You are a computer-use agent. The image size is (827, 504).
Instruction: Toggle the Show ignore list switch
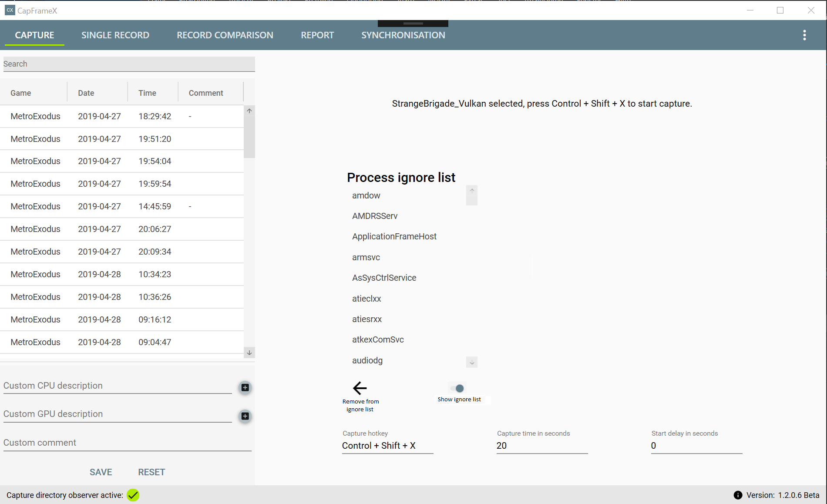(457, 388)
